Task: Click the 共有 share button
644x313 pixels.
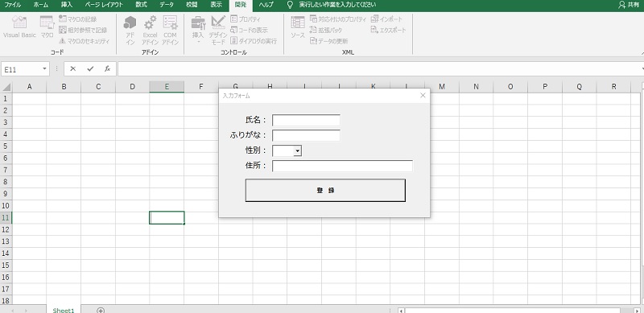Action: click(629, 5)
